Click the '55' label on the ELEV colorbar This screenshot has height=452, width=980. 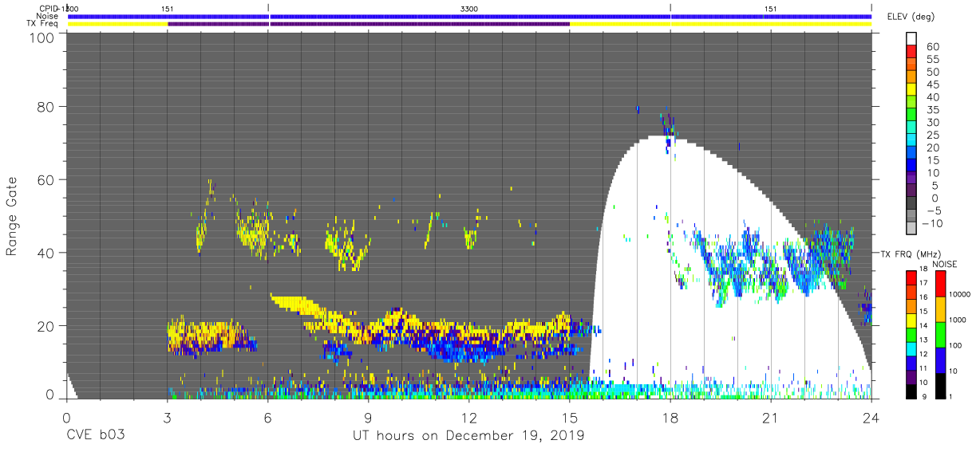pyautogui.click(x=932, y=60)
